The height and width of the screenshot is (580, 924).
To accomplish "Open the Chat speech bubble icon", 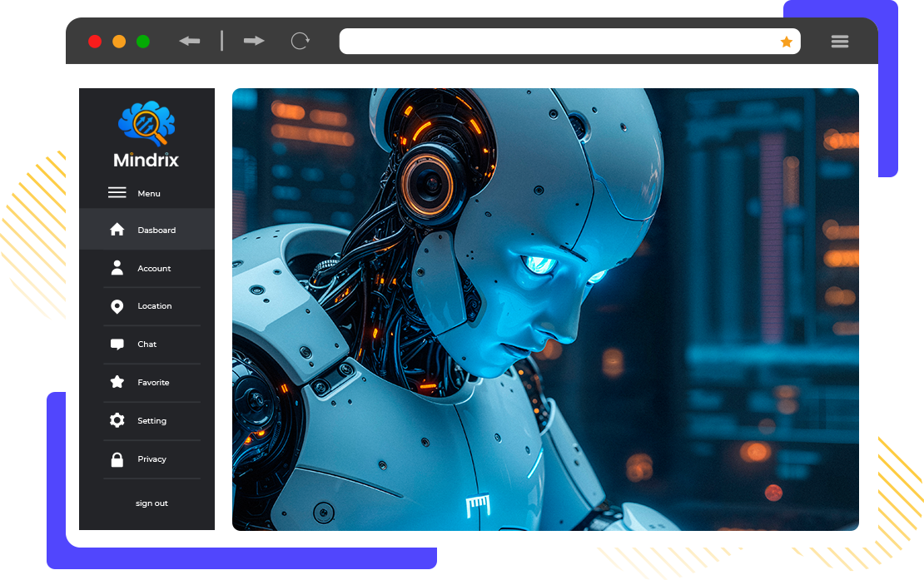I will coord(117,345).
